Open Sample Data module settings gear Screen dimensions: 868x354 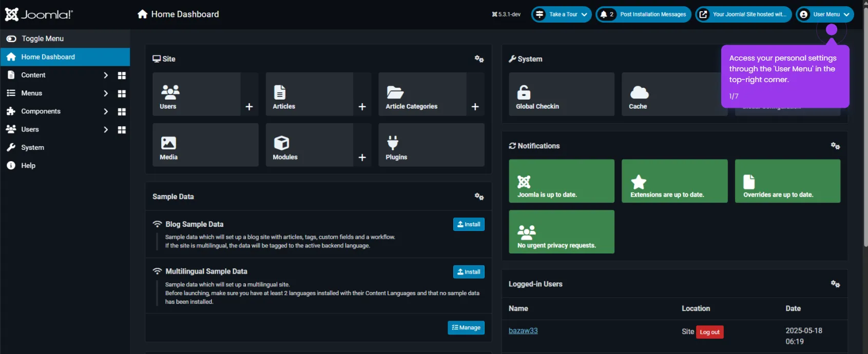click(479, 196)
